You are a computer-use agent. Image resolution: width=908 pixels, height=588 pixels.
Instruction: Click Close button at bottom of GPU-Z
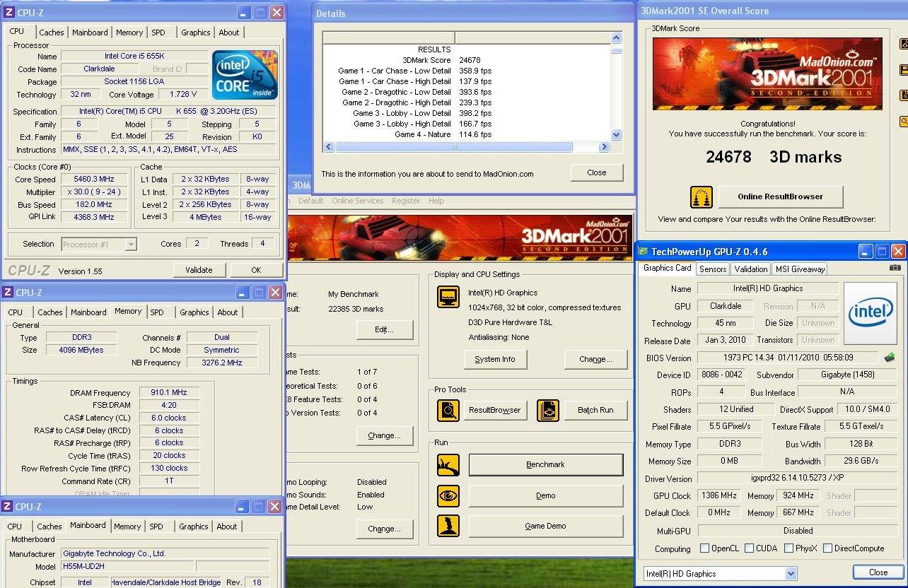pos(878,572)
